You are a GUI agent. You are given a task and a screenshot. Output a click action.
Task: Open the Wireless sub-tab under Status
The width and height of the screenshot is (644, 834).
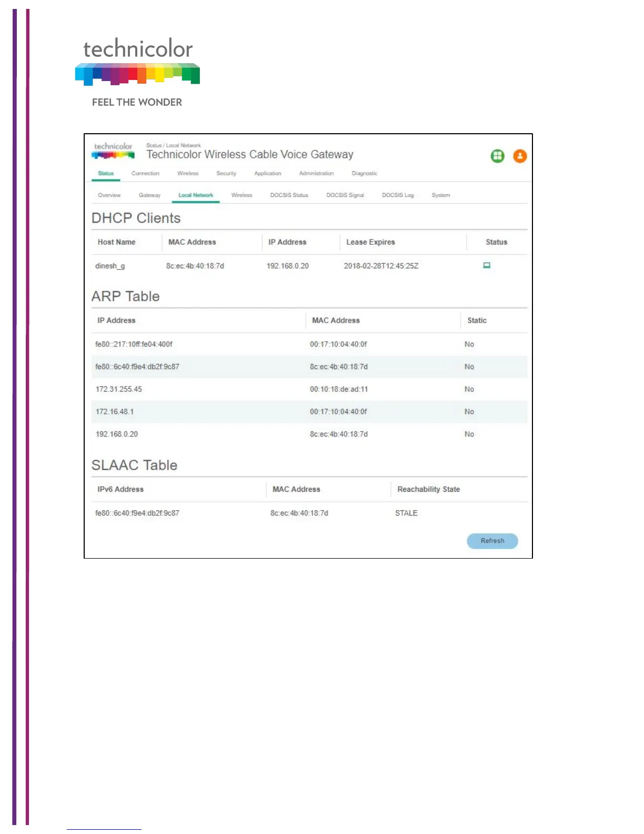[x=241, y=195]
